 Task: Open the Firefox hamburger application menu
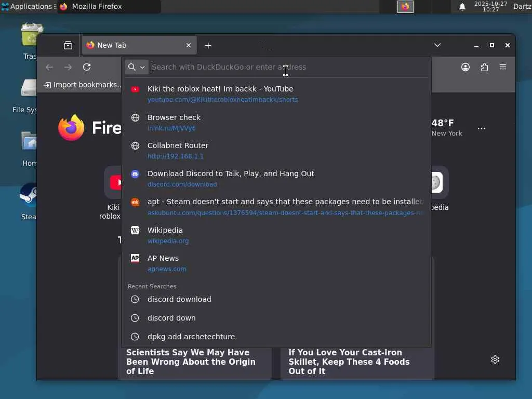coord(503,67)
